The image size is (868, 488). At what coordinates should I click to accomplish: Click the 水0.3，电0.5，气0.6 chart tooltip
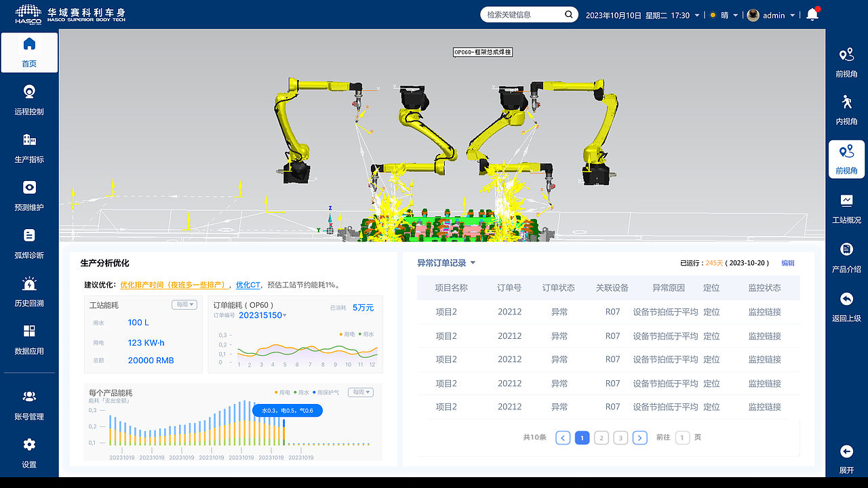pos(288,411)
